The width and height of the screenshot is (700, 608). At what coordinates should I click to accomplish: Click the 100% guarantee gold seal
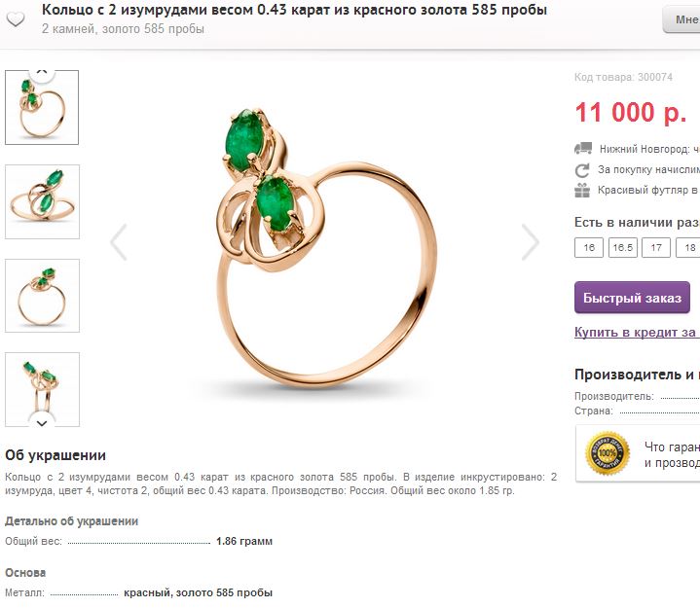click(x=608, y=452)
